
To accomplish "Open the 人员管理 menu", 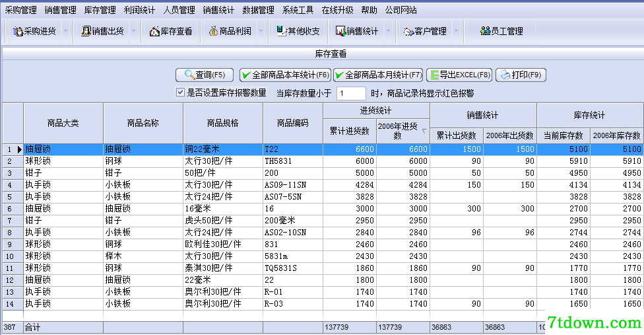I will tap(179, 10).
